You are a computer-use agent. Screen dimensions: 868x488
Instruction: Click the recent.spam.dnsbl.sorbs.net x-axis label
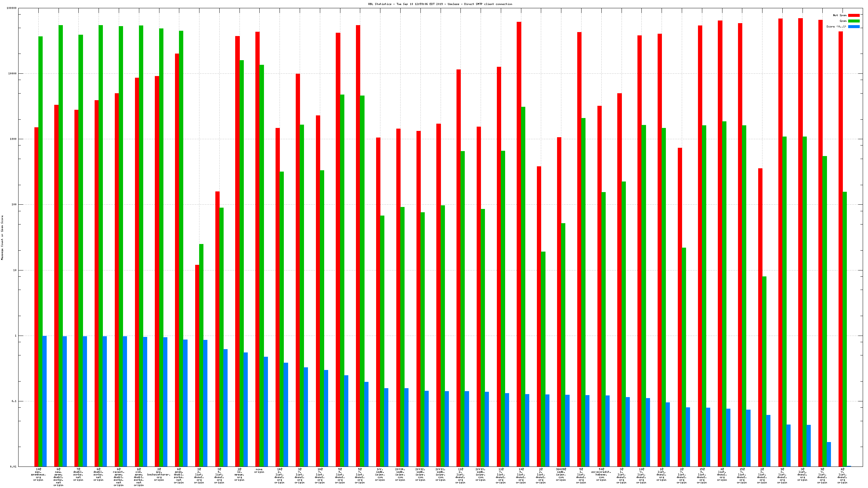[x=119, y=477]
